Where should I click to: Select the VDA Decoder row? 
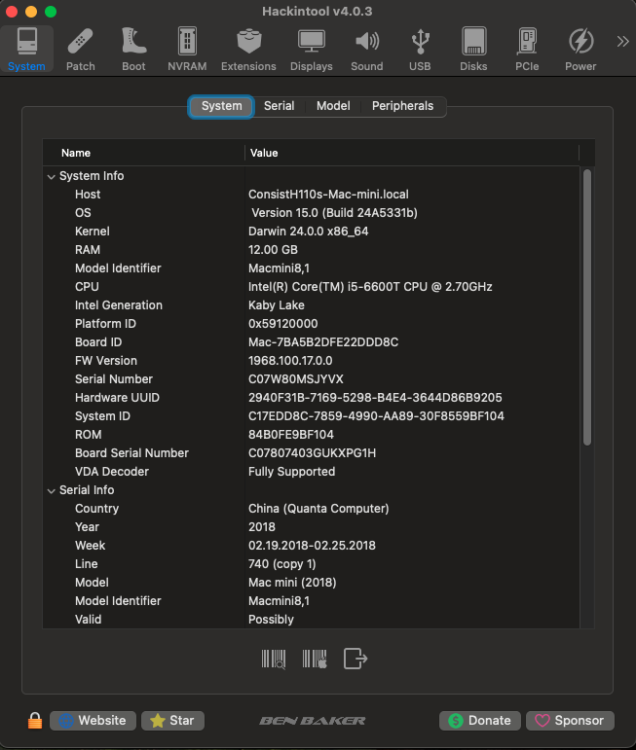point(311,472)
